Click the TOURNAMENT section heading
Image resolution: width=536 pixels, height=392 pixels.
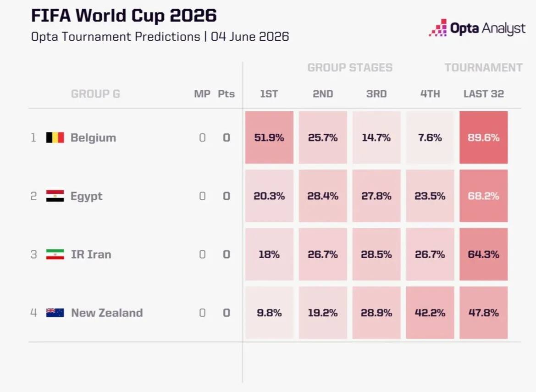[484, 68]
